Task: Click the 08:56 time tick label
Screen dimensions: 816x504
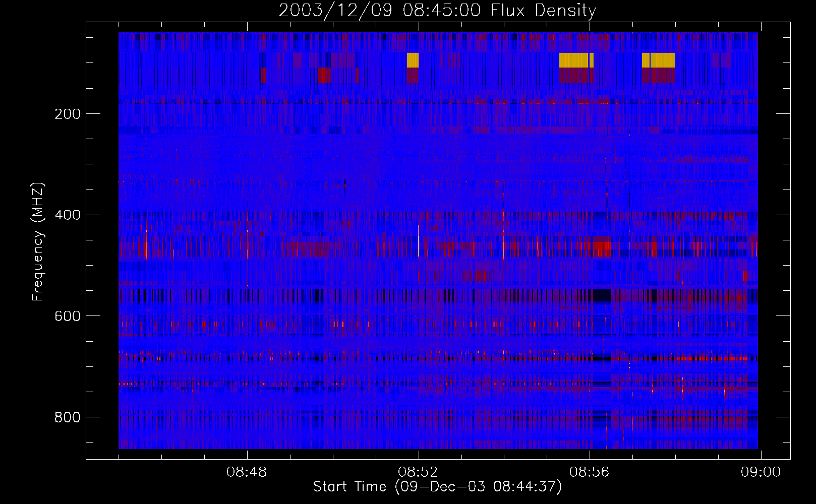Action: (x=590, y=472)
